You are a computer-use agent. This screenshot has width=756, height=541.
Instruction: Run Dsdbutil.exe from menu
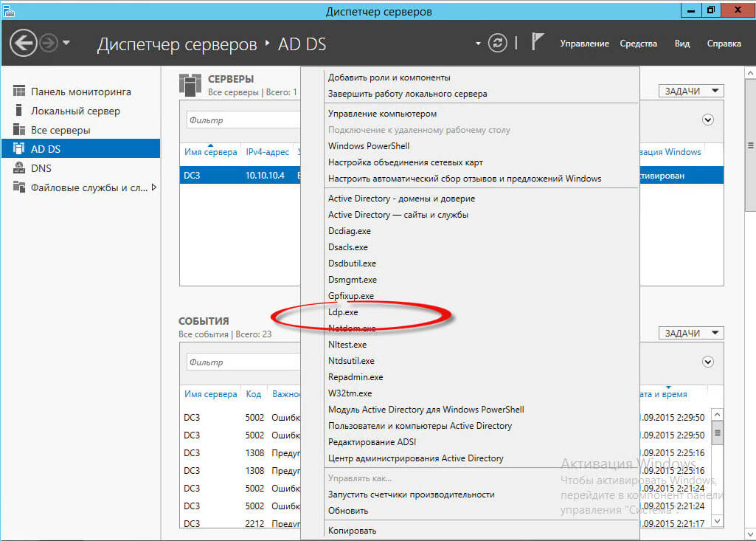[x=352, y=263]
